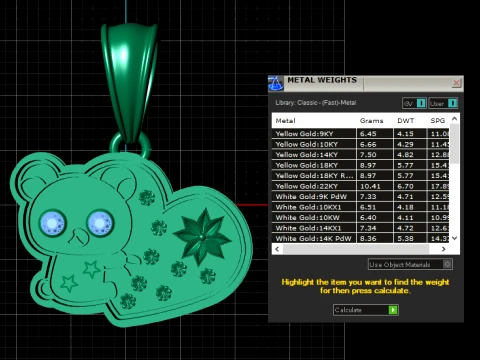Click the Library: Classic - (Fast)-Metal label
This screenshot has height=360, width=480.
click(316, 103)
